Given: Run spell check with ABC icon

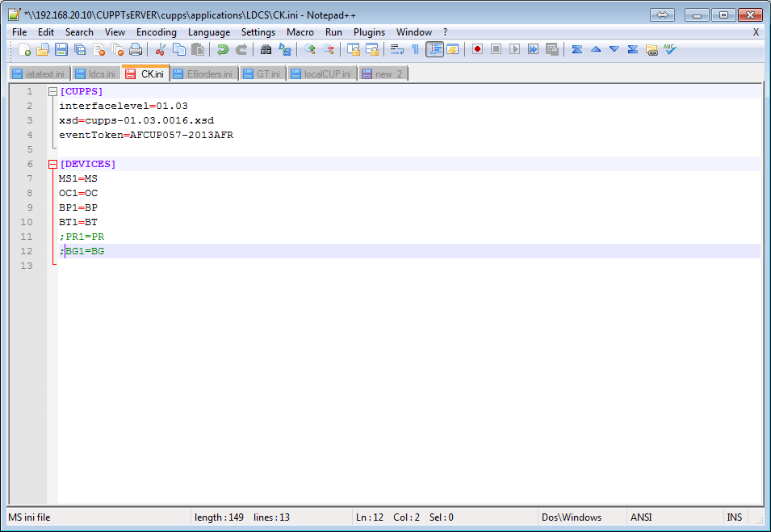Looking at the screenshot, I should click(669, 49).
